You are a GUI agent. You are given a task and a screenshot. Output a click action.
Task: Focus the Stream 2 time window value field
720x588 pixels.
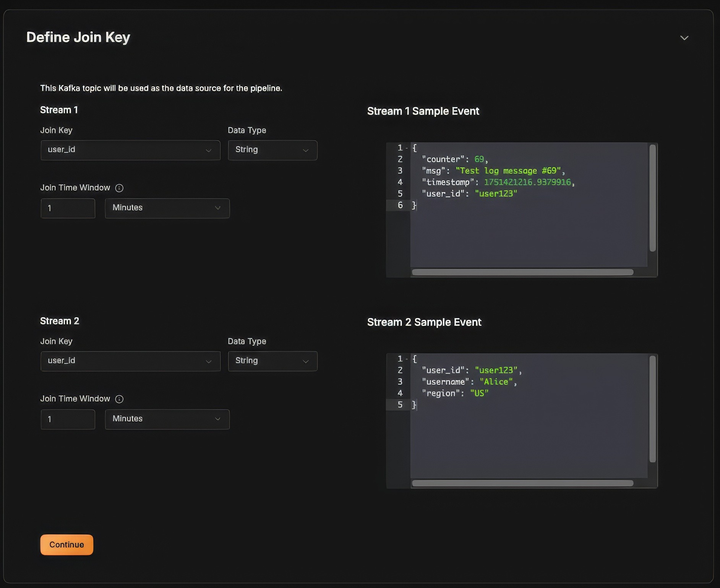68,419
